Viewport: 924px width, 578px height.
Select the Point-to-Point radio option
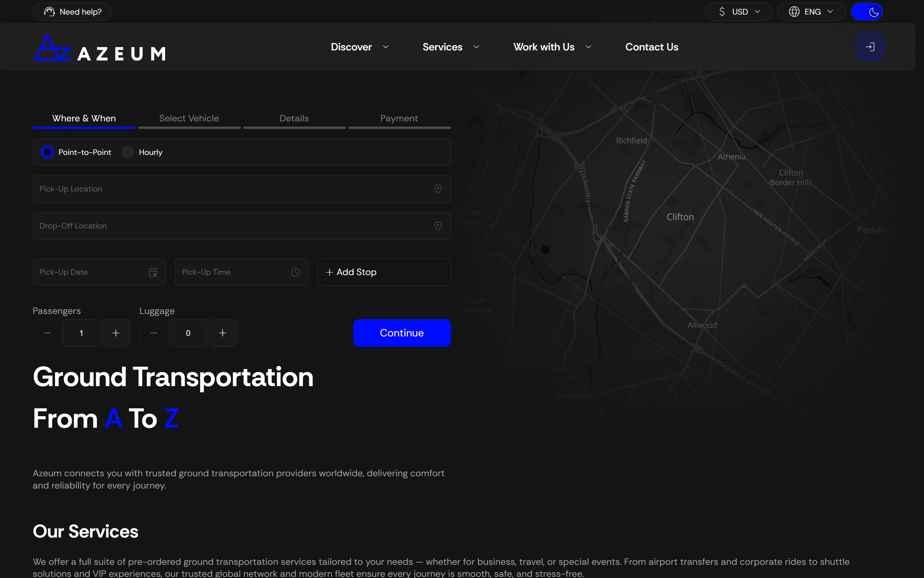47,152
